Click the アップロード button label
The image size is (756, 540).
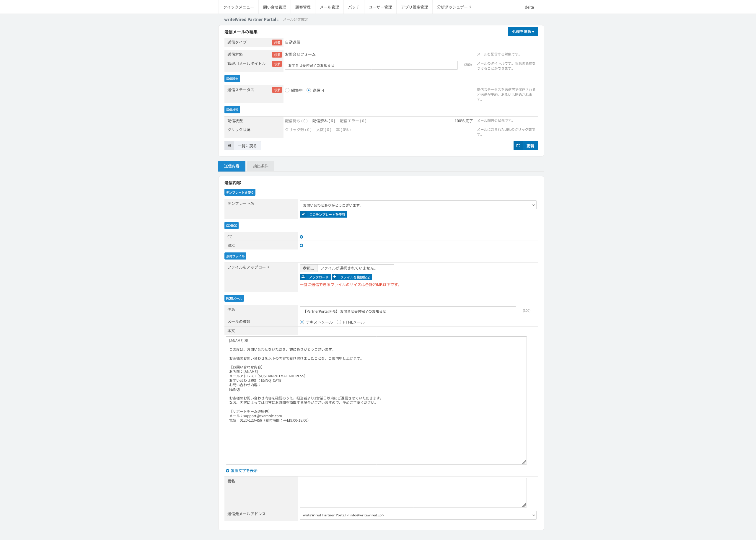coord(318,277)
